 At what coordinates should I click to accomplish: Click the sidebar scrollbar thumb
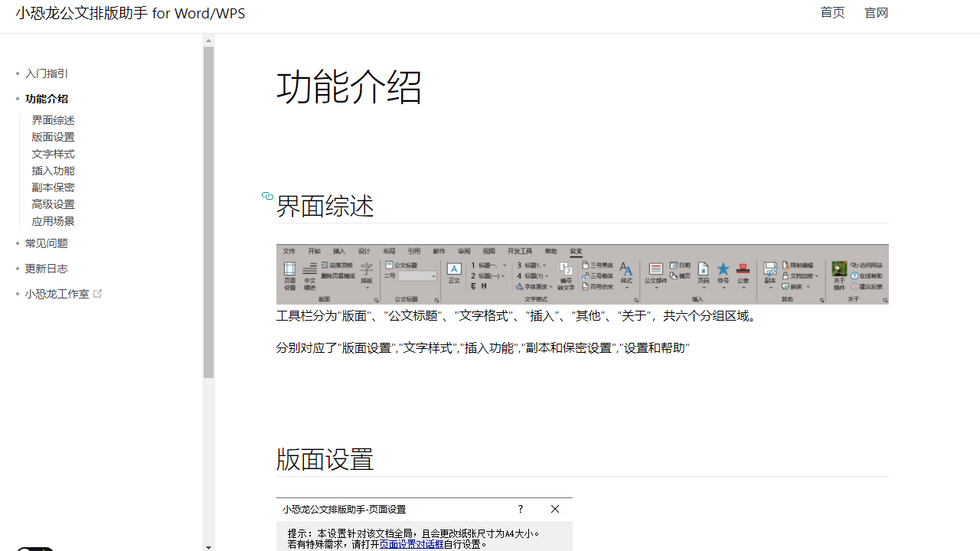(x=208, y=213)
